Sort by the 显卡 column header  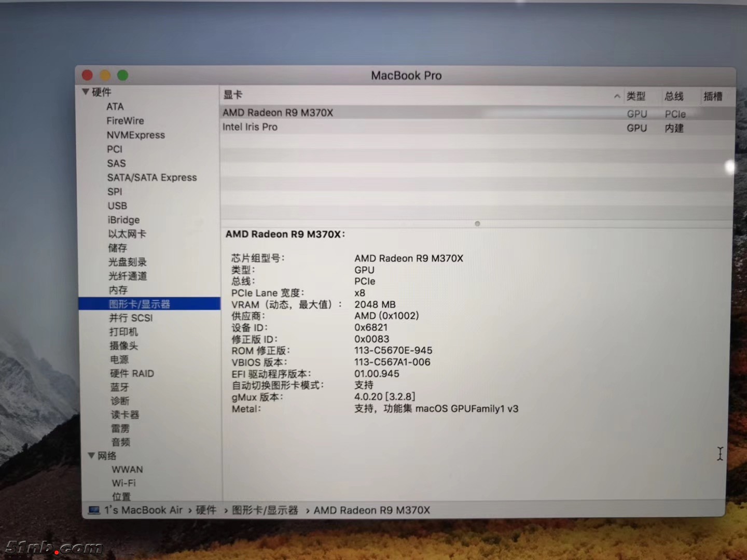pos(233,94)
